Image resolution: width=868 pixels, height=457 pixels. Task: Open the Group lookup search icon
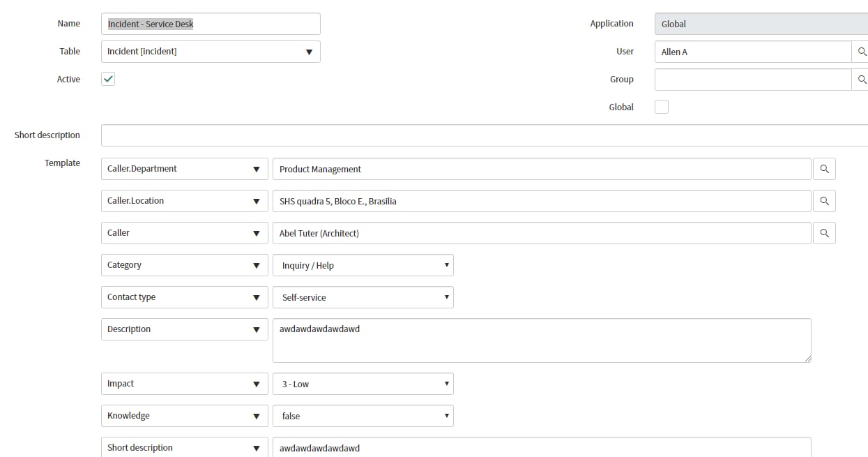[862, 79]
